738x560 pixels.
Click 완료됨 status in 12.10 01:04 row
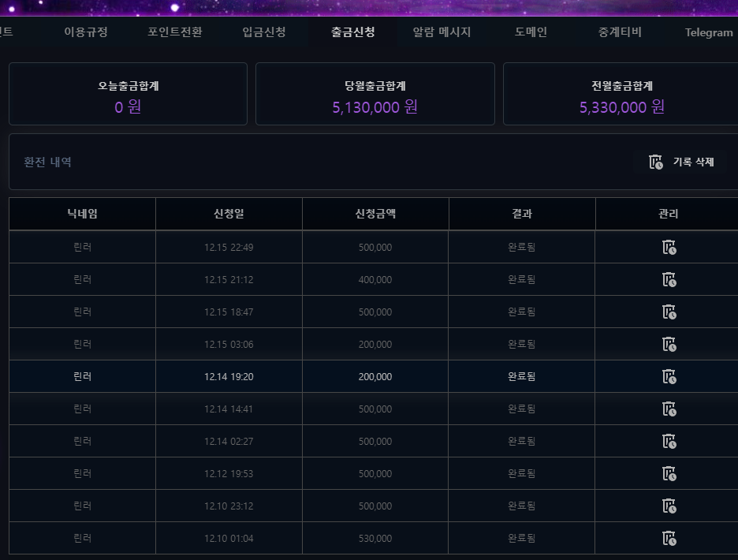[x=521, y=539]
